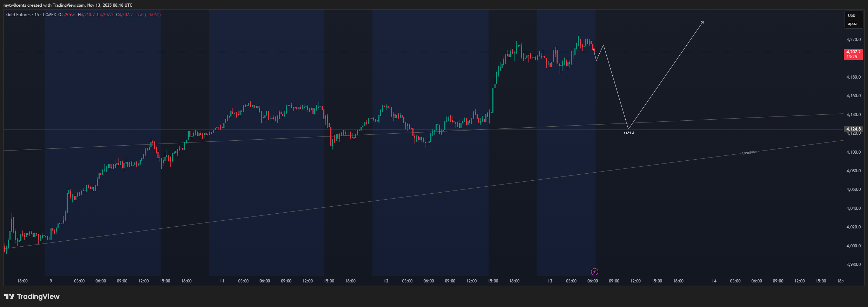Click the close value C4,207.2 in legend
Screen dimensions: 868x307
point(125,15)
